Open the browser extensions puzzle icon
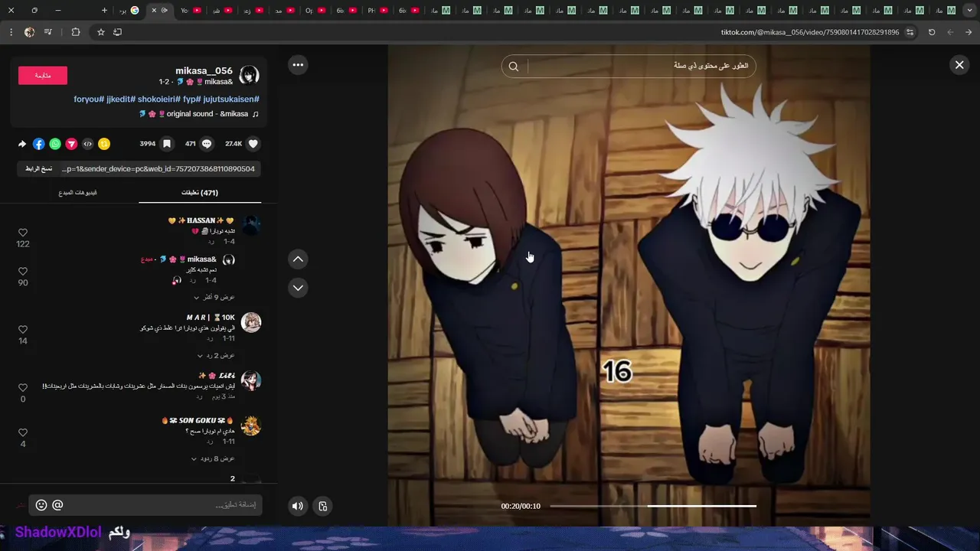The image size is (980, 551). tap(76, 32)
